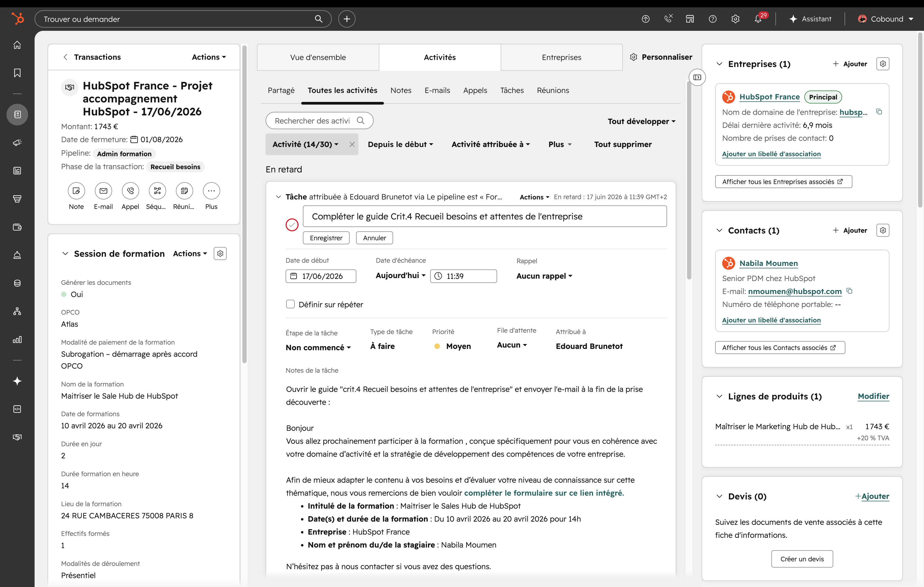Open the Home icon in sidebar
The height and width of the screenshot is (587, 924).
(x=17, y=45)
